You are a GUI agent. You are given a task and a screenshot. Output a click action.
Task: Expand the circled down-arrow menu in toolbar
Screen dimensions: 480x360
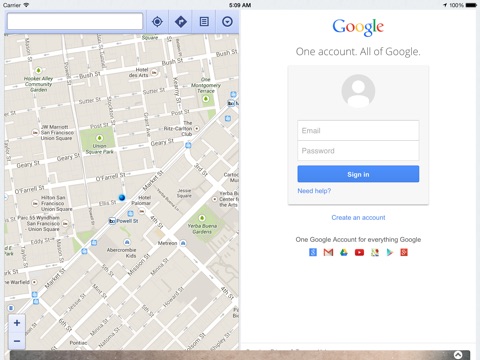[x=227, y=22]
